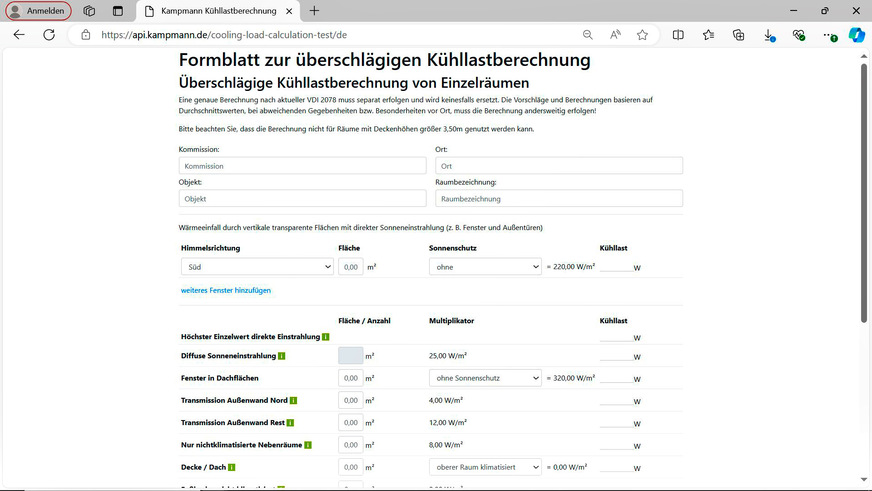872x491 pixels.
Task: Click the nichtklimatisierte Nebenräume area field
Action: point(350,445)
